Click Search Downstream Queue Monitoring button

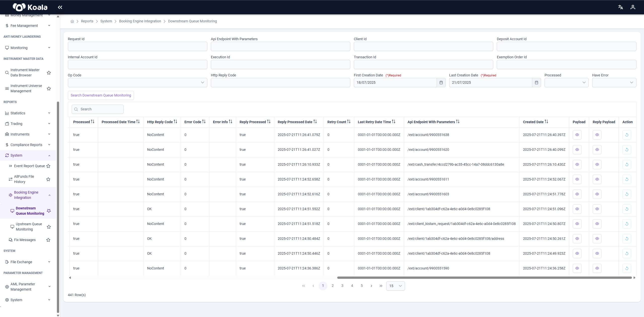[101, 95]
